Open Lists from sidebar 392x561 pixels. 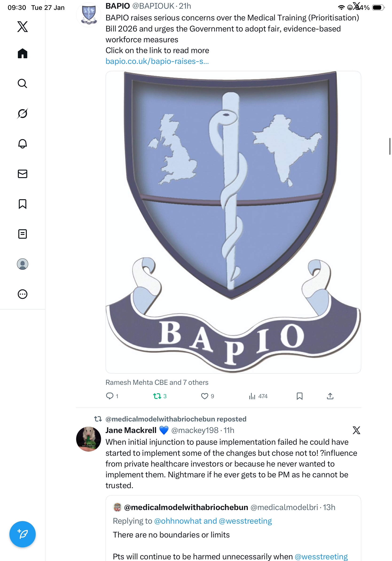tap(23, 234)
